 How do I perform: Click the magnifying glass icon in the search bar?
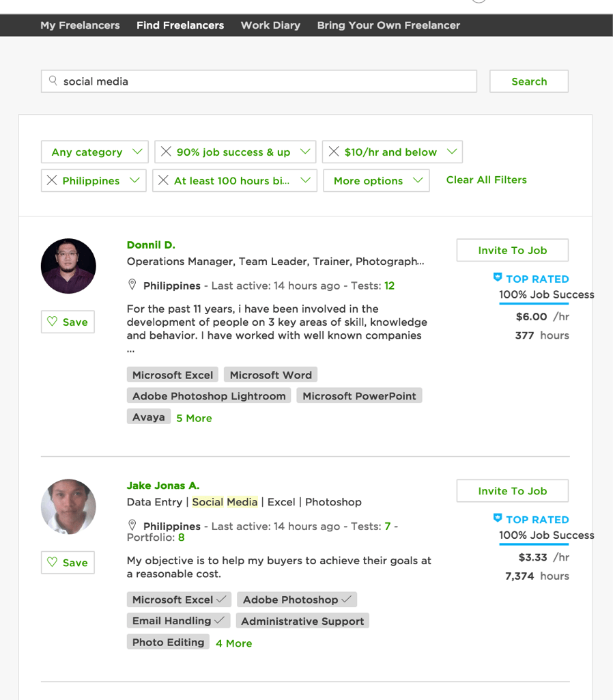click(x=53, y=81)
